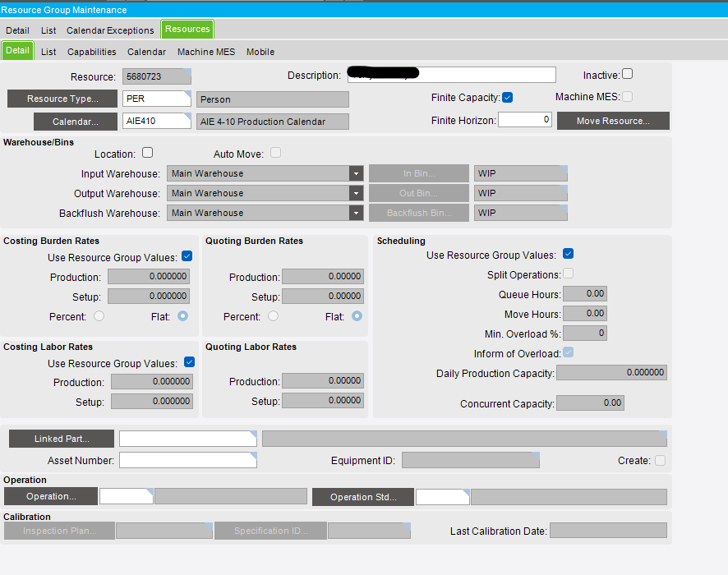
Task: Select the Costing Burden Percent radio button
Action: click(99, 316)
